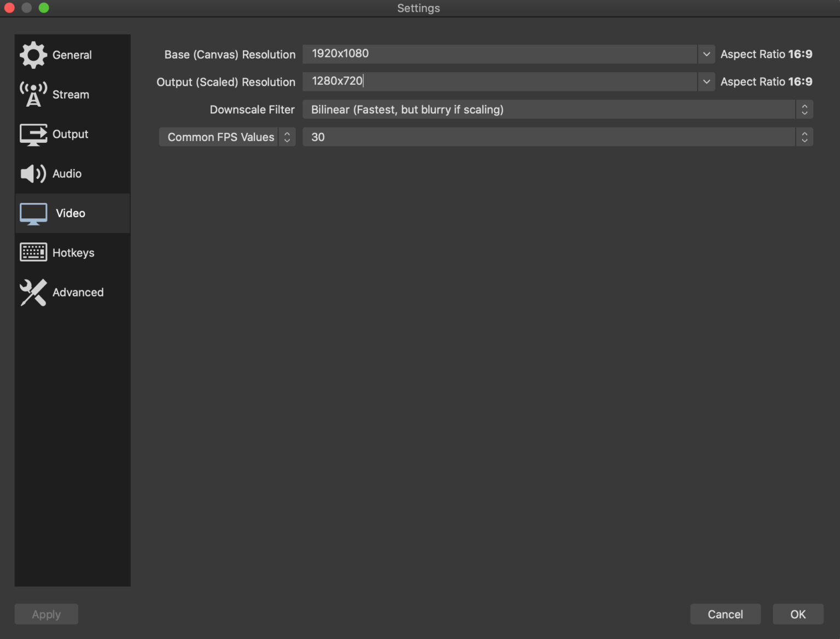The width and height of the screenshot is (840, 639).
Task: Click the Common FPS Values stepper arrows
Action: [287, 137]
